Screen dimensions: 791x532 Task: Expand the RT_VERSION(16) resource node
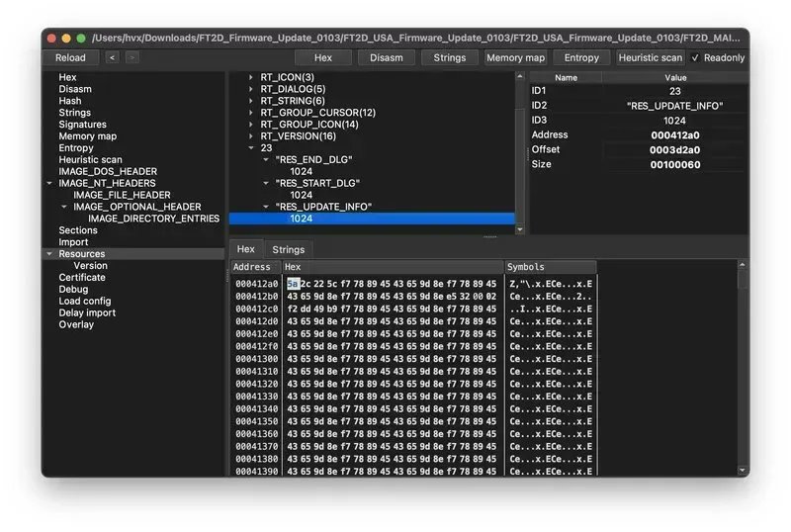pyautogui.click(x=251, y=135)
